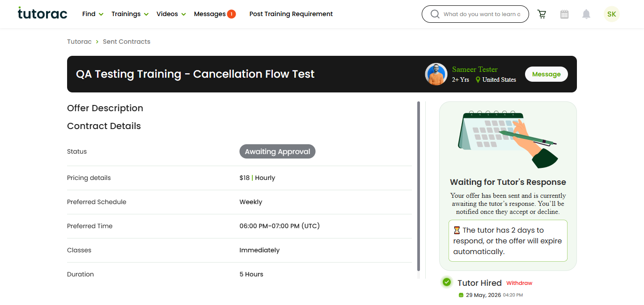Click the 'Immediately' classes value
The width and height of the screenshot is (644, 305).
pos(259,250)
